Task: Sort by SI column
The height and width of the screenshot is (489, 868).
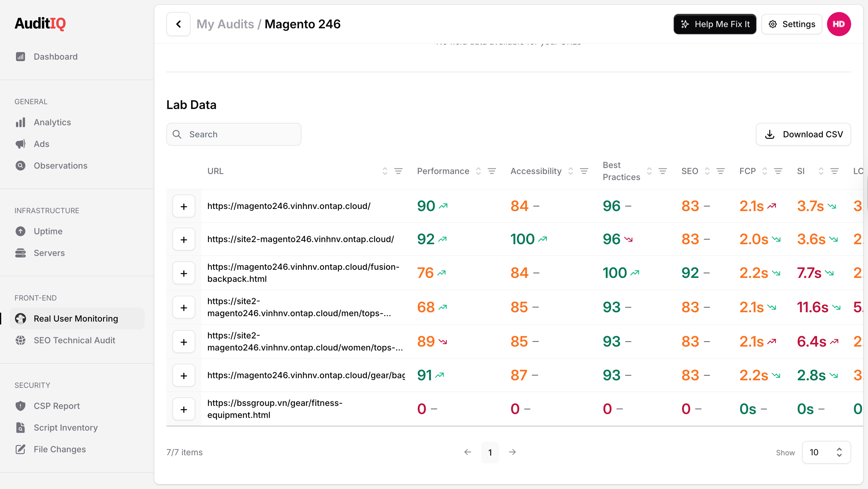Action: pos(821,171)
